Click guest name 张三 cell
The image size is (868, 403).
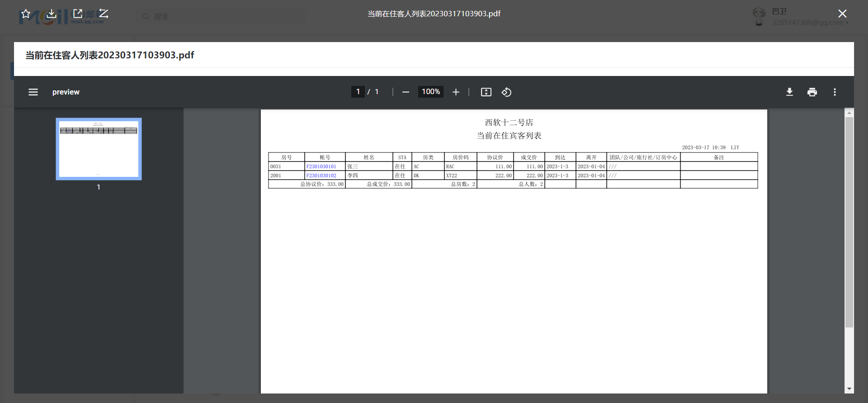(x=369, y=166)
